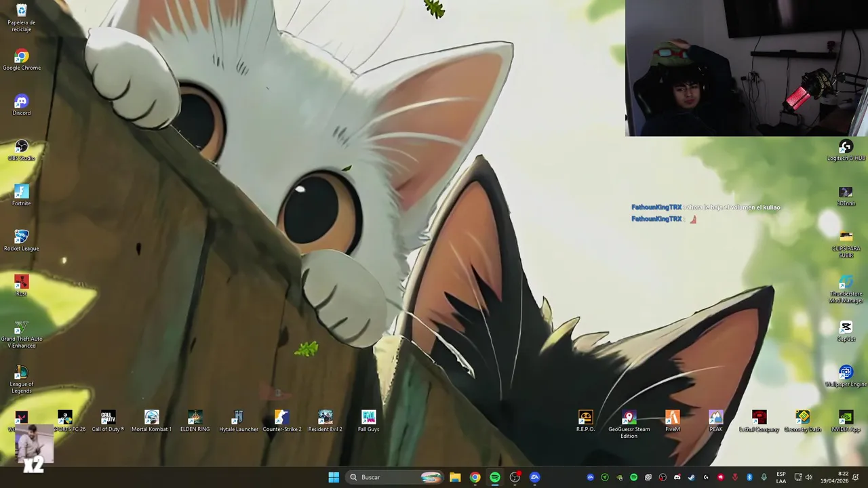Click the Bluetooth tray icon

(749, 477)
